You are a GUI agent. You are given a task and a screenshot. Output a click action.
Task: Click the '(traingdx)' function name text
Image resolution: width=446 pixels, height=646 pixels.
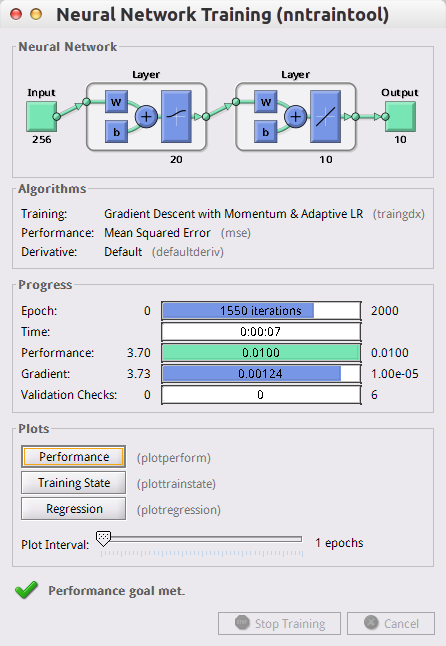point(399,214)
